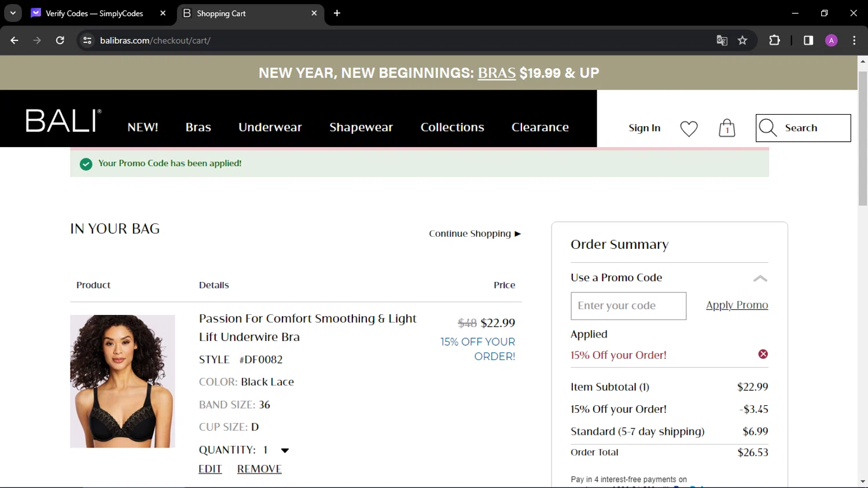
Task: Open the shopping bag icon
Action: click(x=727, y=128)
